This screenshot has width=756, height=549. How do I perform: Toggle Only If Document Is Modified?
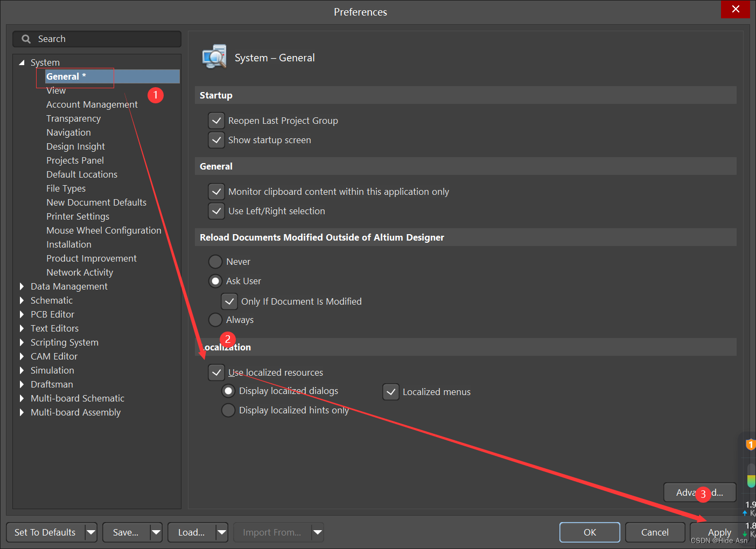point(229,301)
